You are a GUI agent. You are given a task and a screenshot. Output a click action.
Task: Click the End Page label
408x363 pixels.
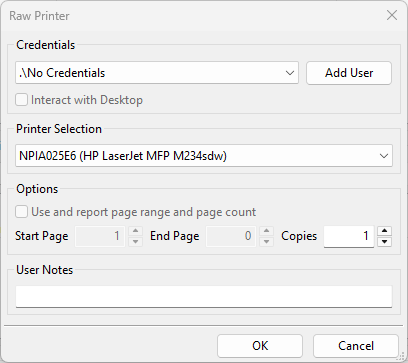point(175,236)
